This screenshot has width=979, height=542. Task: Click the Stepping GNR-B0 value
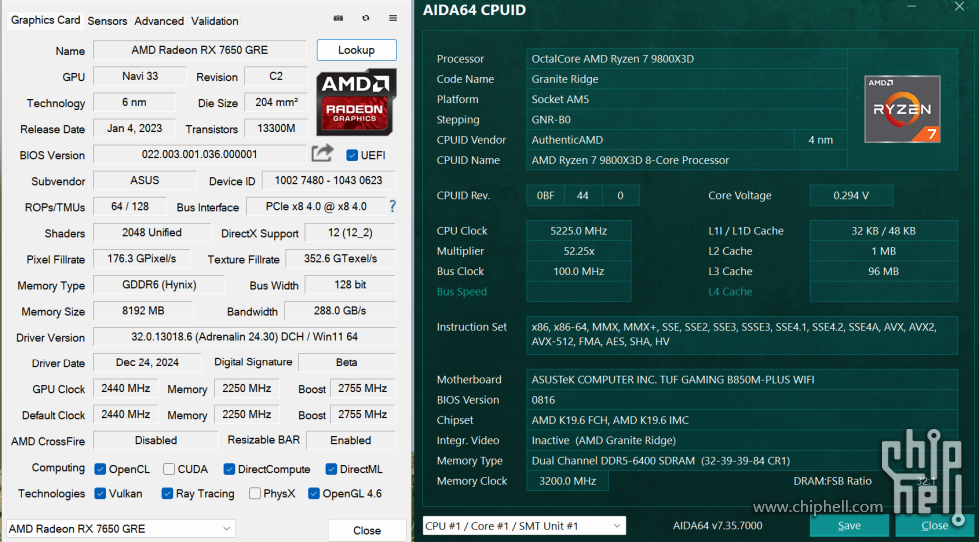pos(687,119)
